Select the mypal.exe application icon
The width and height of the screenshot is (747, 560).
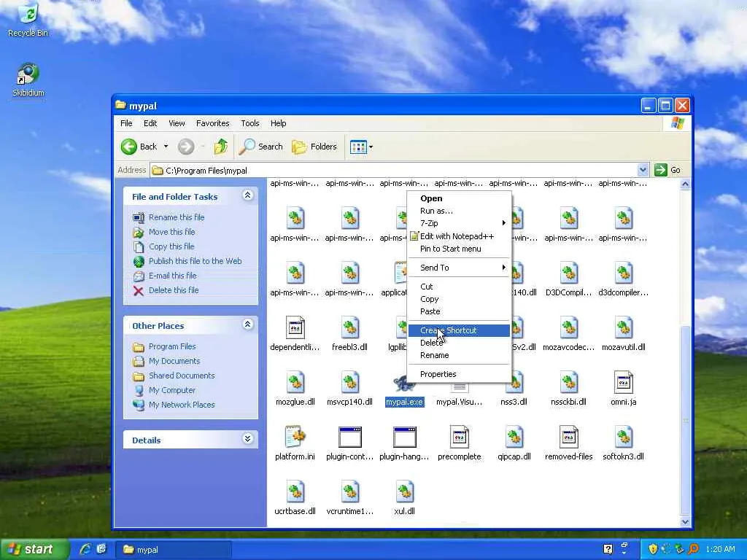click(x=404, y=391)
